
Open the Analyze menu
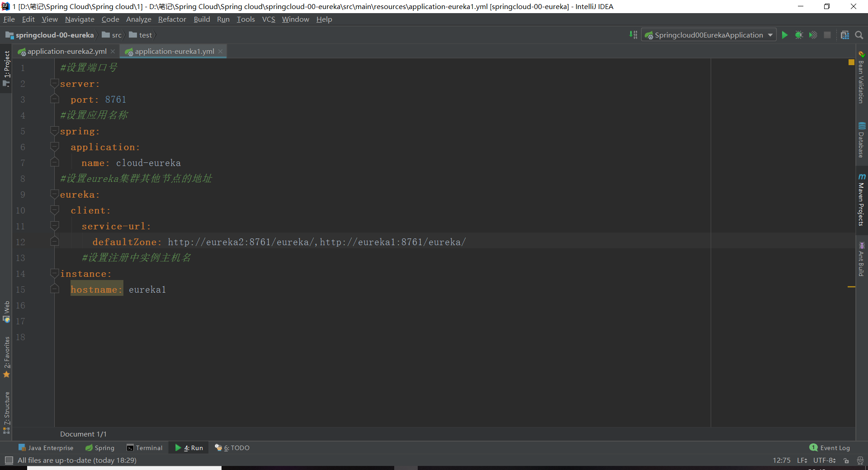(x=138, y=19)
